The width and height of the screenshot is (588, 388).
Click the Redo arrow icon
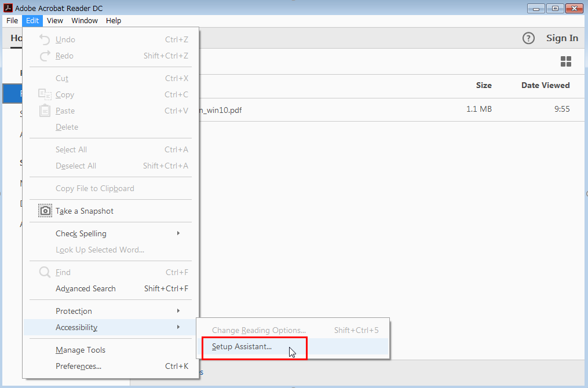pos(45,56)
